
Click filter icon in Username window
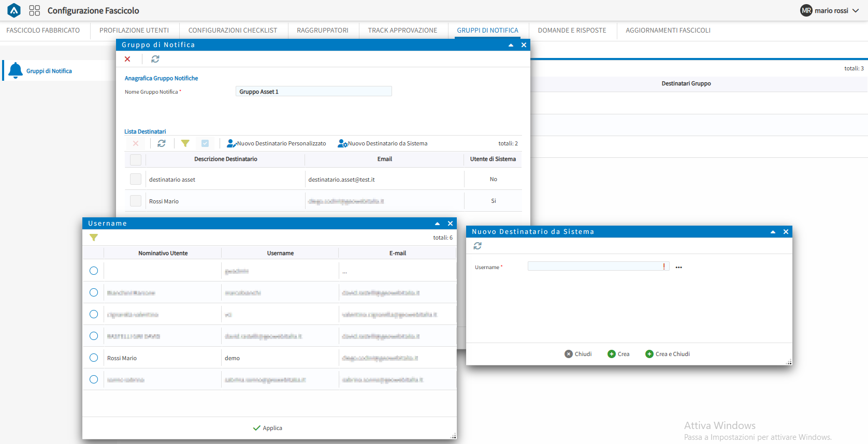(x=94, y=238)
